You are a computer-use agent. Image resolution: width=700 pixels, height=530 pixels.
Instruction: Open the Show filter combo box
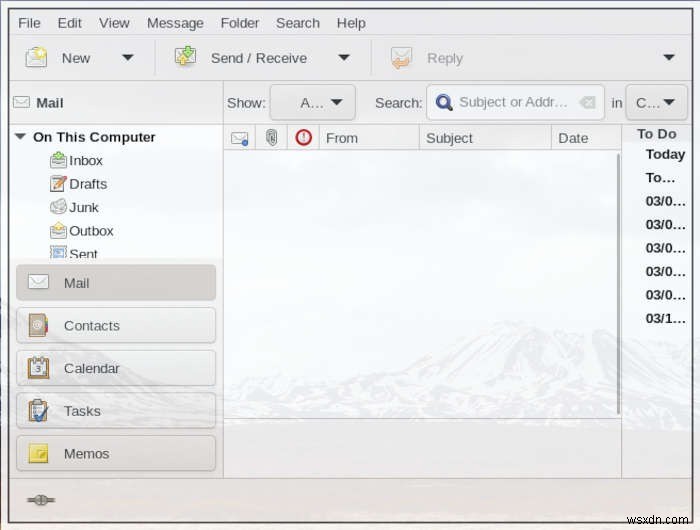(313, 103)
